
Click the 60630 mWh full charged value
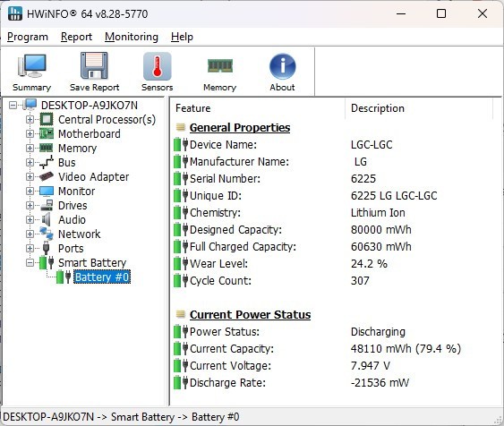click(x=380, y=247)
